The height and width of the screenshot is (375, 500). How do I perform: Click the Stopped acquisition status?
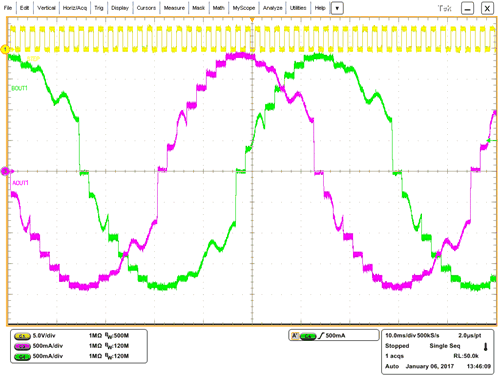click(397, 346)
